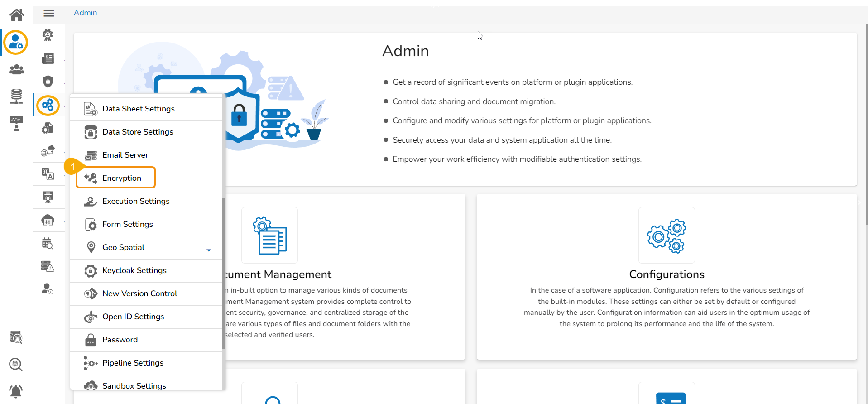Open the calendar search icon

pyautogui.click(x=48, y=243)
